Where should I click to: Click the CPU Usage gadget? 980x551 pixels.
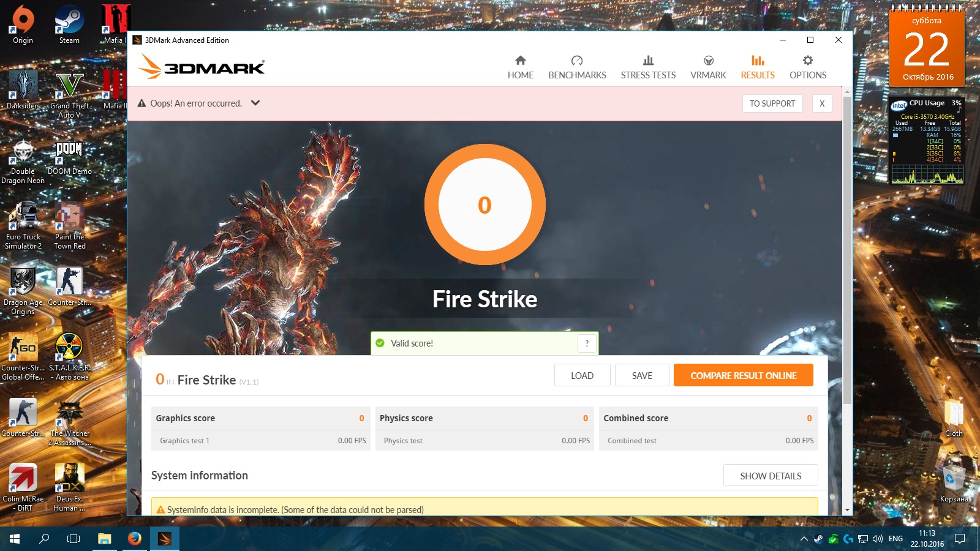tap(926, 140)
